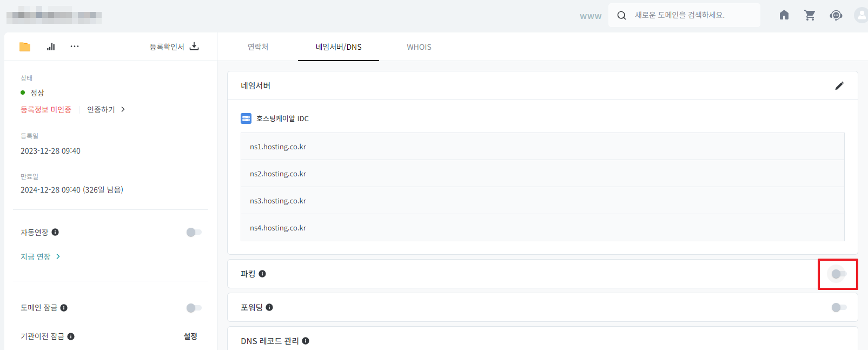Turn on the 도메인 잠금 switch
This screenshot has height=350, width=868.
tap(194, 308)
